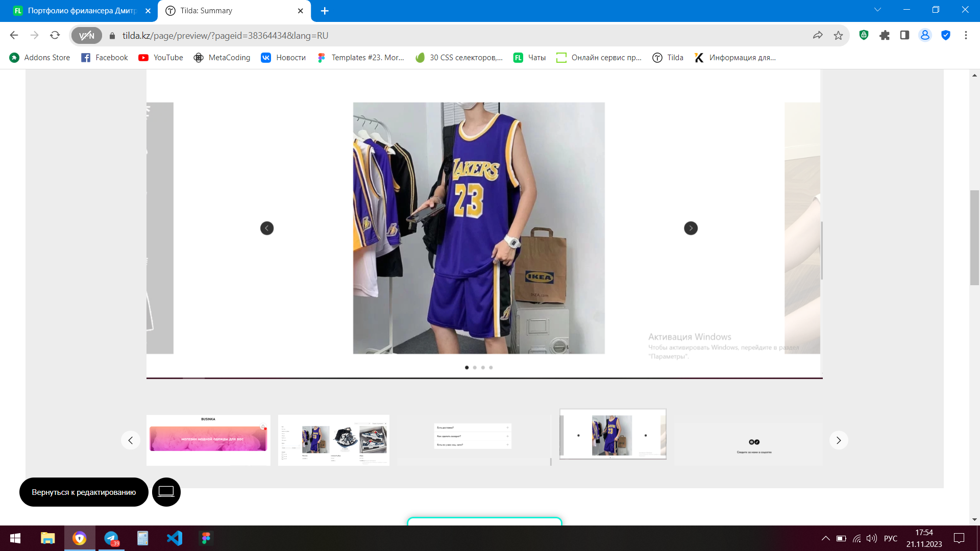Open the browser three-dot menu
The width and height of the screenshot is (980, 551).
click(x=966, y=35)
